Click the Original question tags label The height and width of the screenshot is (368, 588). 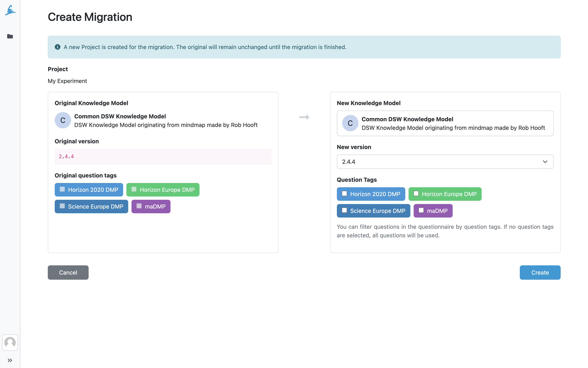86,175
